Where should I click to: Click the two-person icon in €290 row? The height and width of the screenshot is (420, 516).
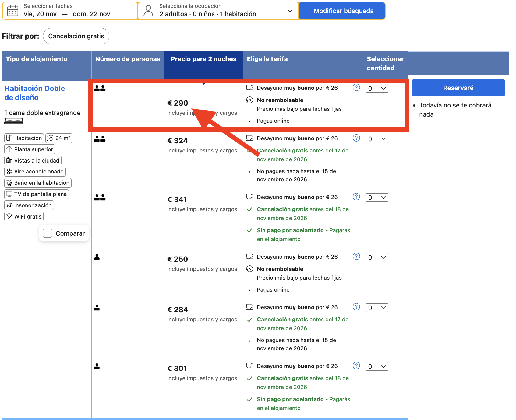[x=100, y=88]
